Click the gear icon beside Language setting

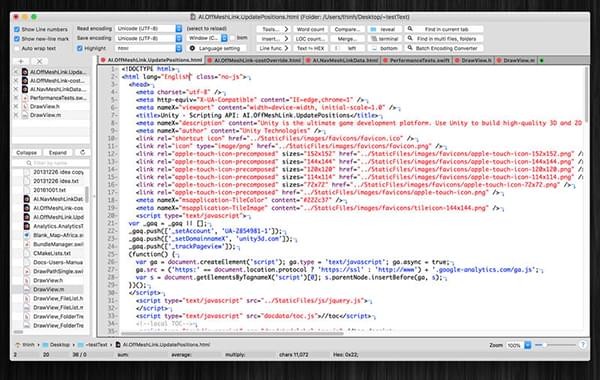192,48
